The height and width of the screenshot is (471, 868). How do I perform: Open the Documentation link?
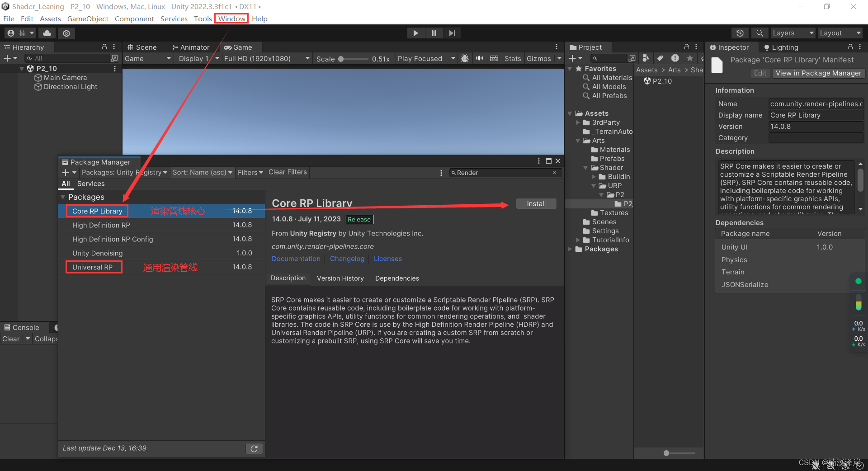(x=296, y=259)
